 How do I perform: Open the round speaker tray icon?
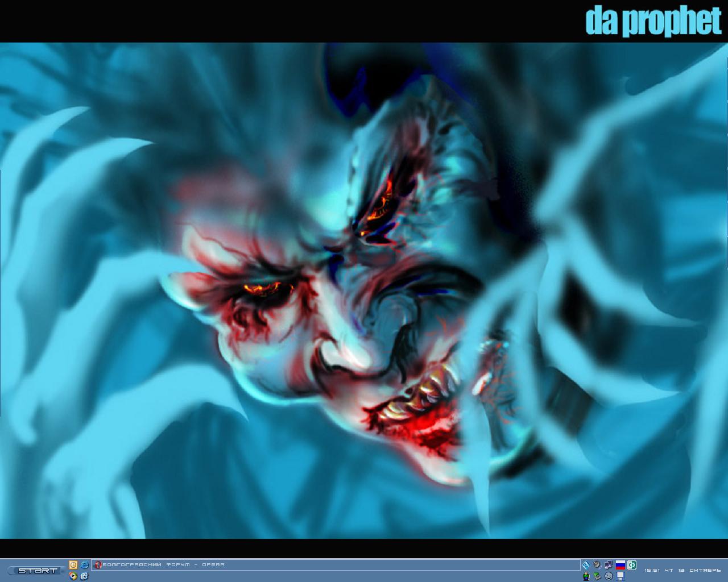[597, 564]
